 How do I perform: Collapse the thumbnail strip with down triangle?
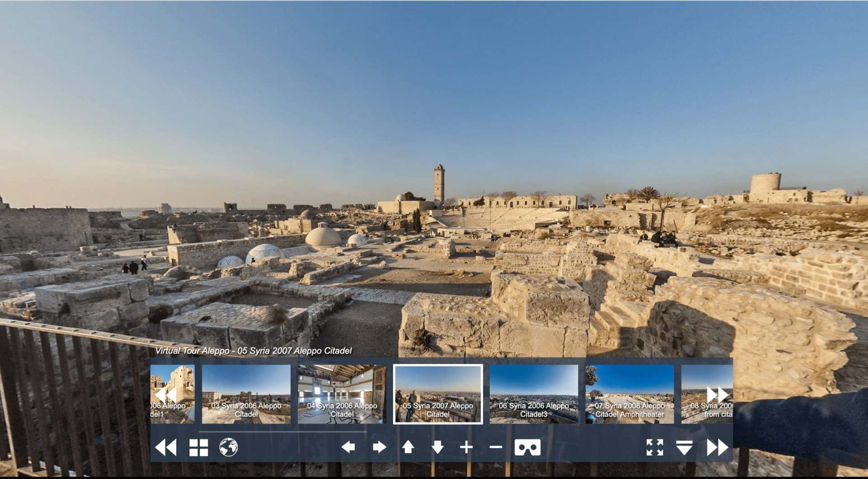[x=684, y=448]
